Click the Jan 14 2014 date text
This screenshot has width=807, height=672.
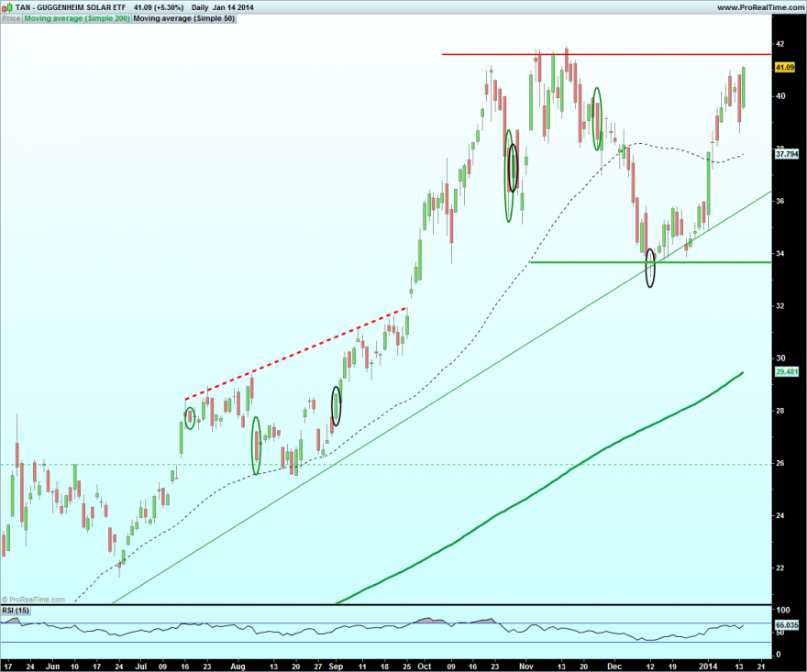pos(233,7)
